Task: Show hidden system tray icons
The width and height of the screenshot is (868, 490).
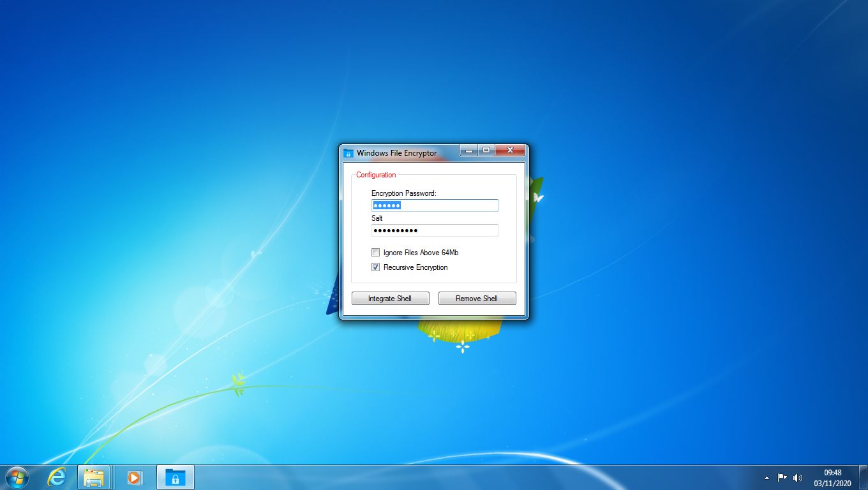Action: coord(767,478)
